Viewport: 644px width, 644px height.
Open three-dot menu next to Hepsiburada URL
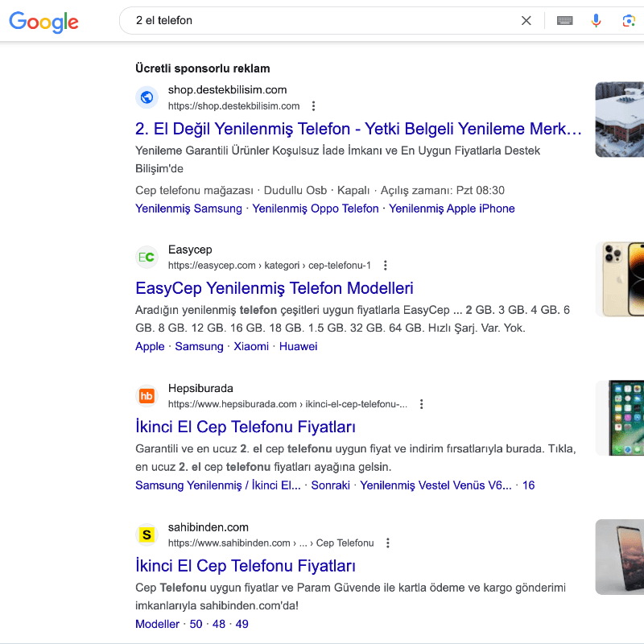[x=421, y=404]
